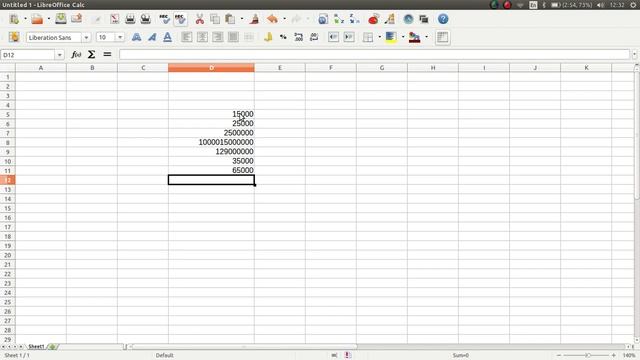Toggle Center Horizontally alignment
This screenshot has height=360, width=640.
[x=202, y=37]
